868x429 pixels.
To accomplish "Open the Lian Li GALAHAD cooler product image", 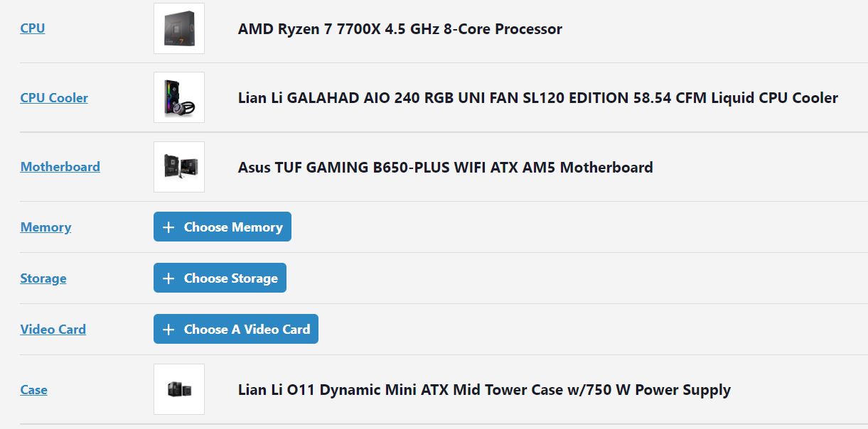I will pyautogui.click(x=179, y=97).
